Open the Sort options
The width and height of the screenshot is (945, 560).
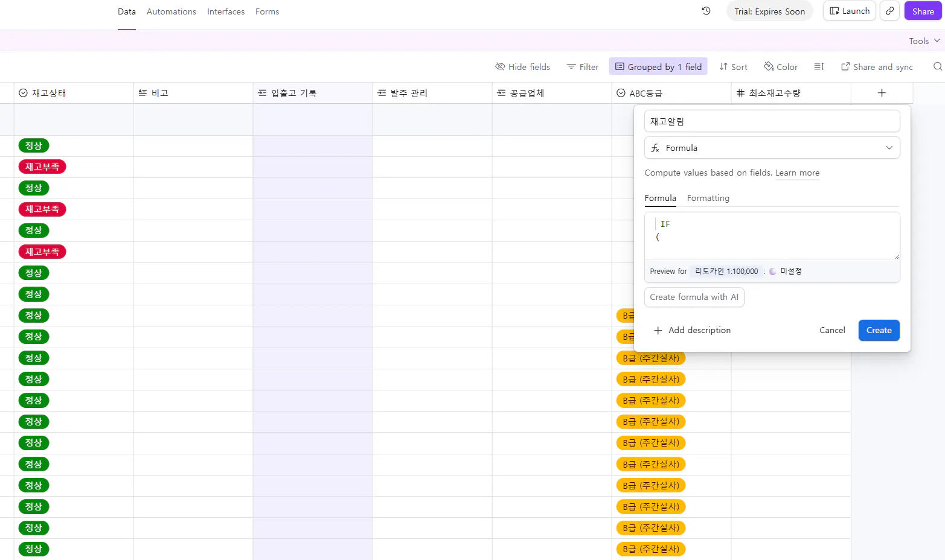732,66
